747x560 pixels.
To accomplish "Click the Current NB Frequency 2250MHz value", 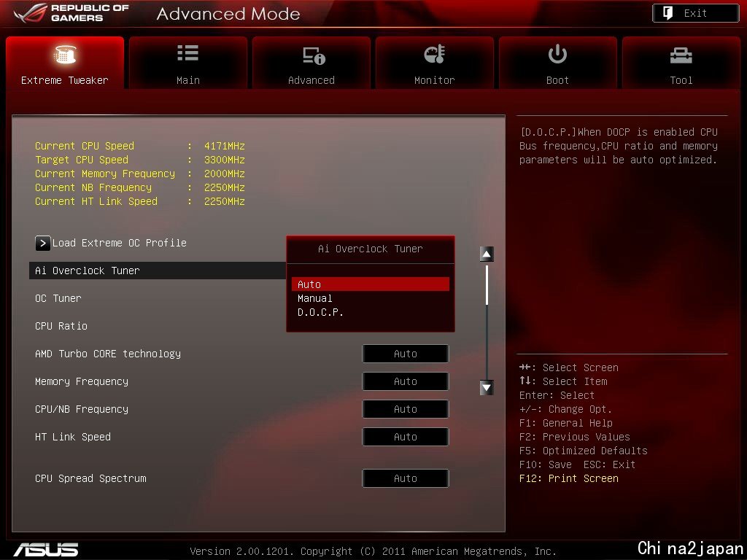I will tap(225, 187).
